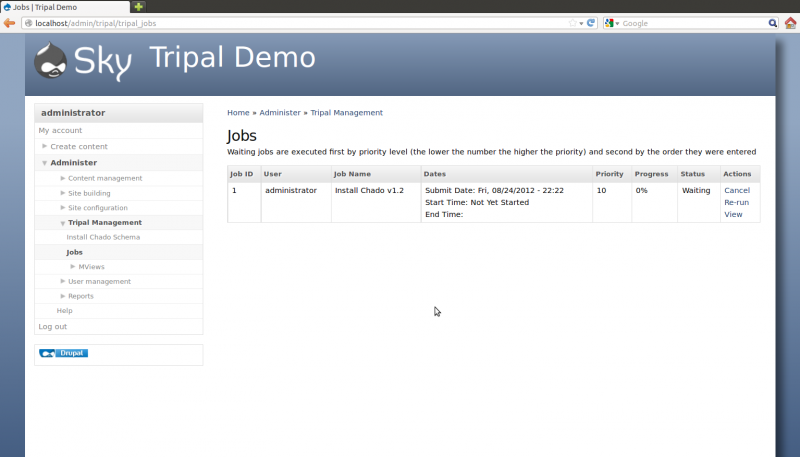Viewport: 800px width, 457px height.
Task: Open the Help menu item
Action: point(64,311)
